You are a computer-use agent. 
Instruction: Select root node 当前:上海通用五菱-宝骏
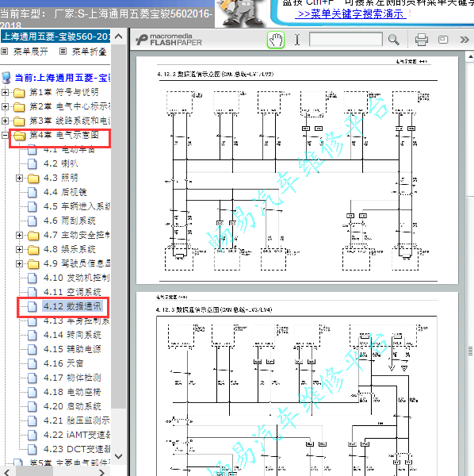click(62, 78)
